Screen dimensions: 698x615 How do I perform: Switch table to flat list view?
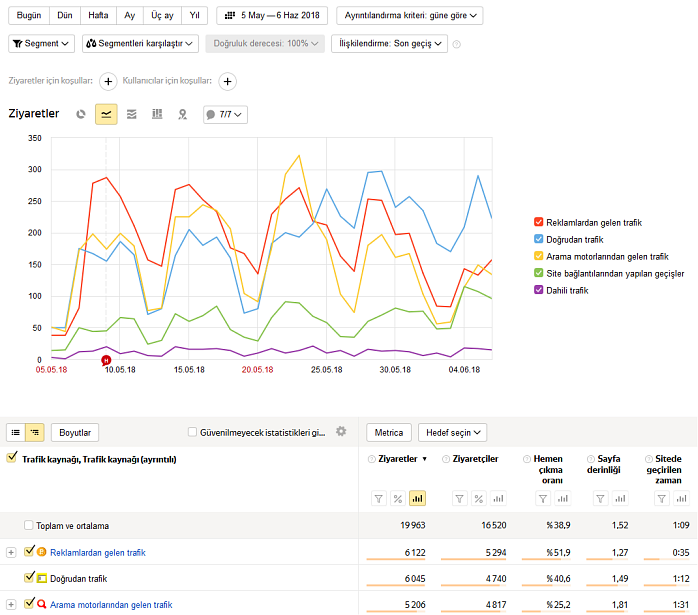(x=16, y=433)
